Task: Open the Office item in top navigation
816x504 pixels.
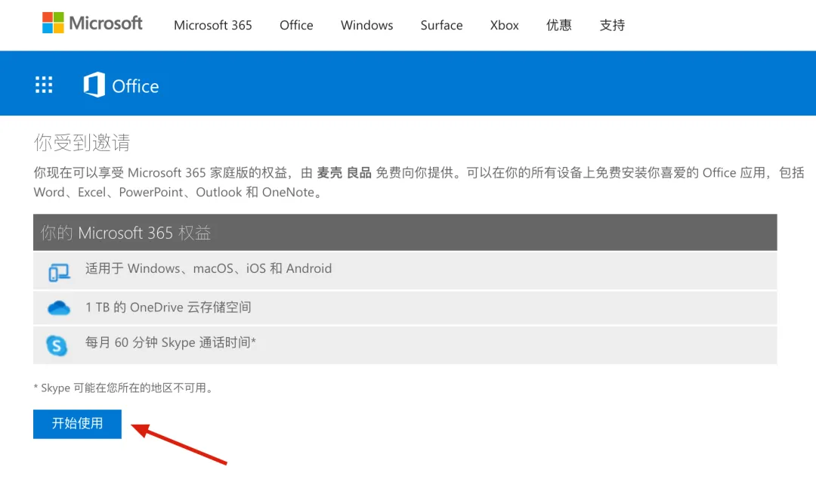Action: tap(296, 25)
